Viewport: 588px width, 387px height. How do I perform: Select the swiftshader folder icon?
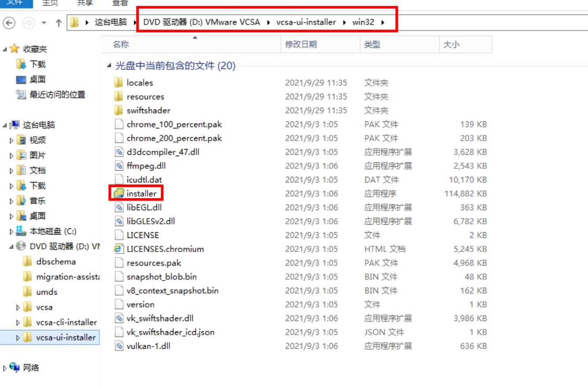(x=118, y=110)
